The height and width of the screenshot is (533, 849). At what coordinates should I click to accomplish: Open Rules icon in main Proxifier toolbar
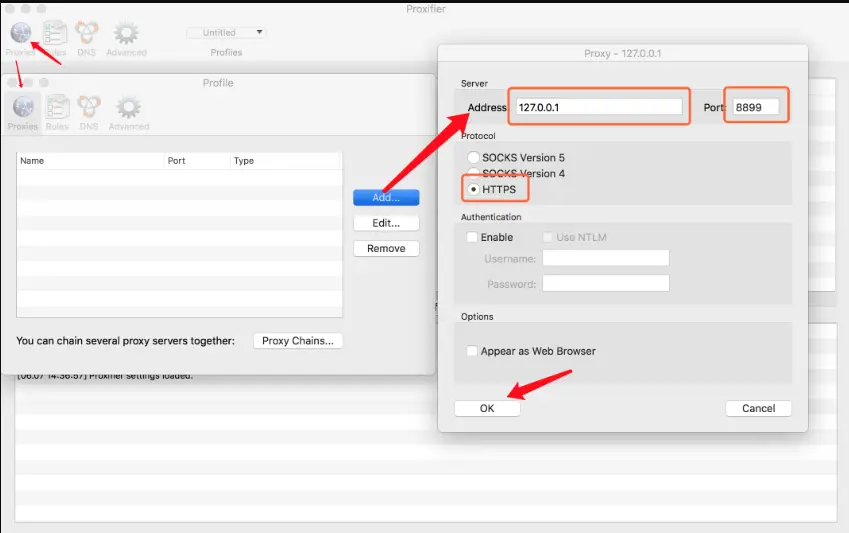pos(54,34)
